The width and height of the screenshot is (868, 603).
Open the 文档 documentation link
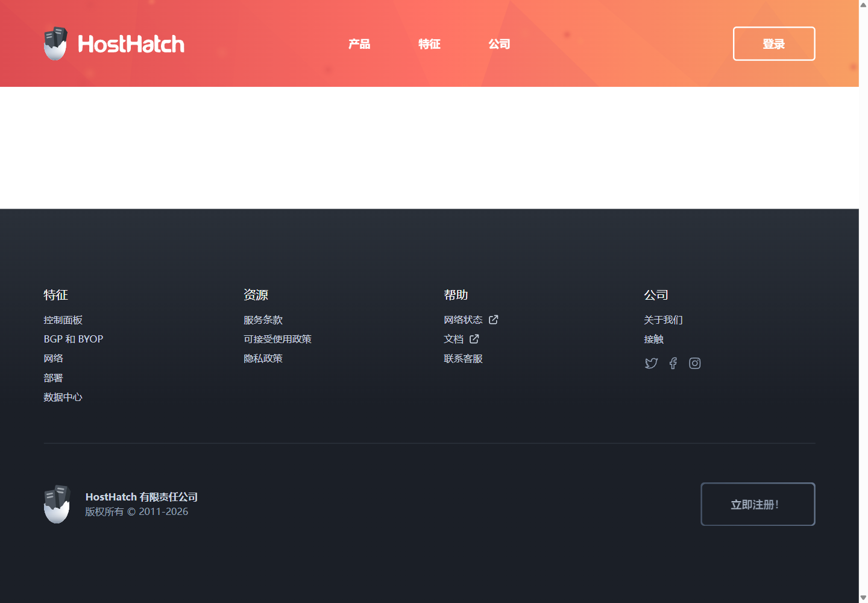(x=453, y=339)
